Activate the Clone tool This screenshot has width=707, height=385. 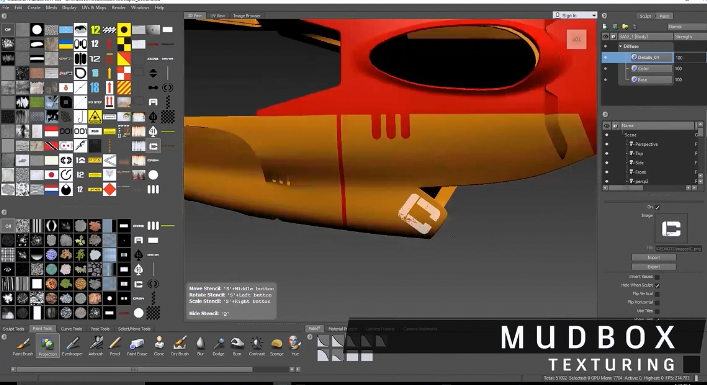[x=159, y=346]
